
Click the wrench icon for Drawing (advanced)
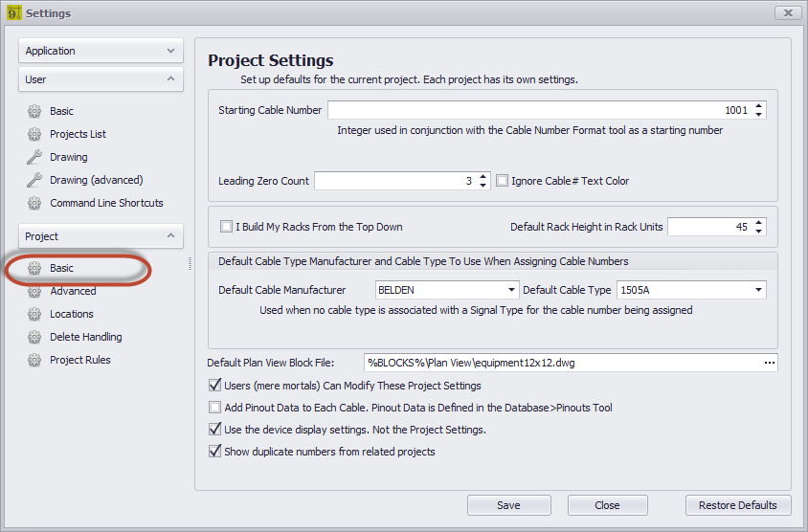point(34,180)
